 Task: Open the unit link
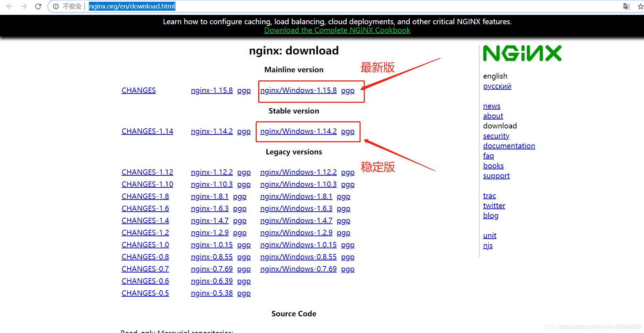pyautogui.click(x=490, y=236)
